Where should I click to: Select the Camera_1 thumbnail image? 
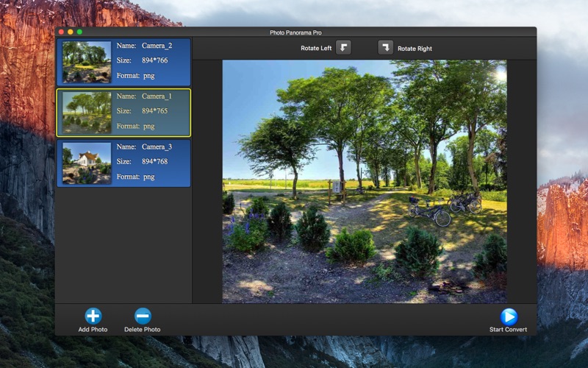pos(87,113)
